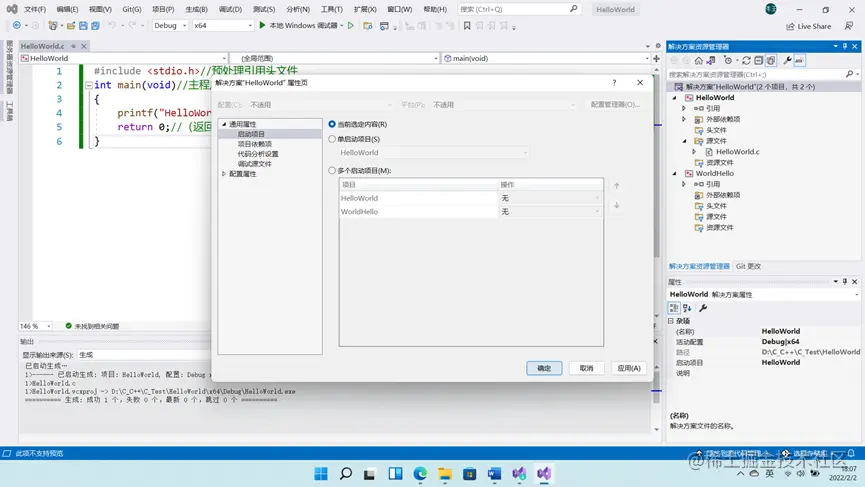Click the Show All Files icon in Solution Explorer

click(771, 60)
